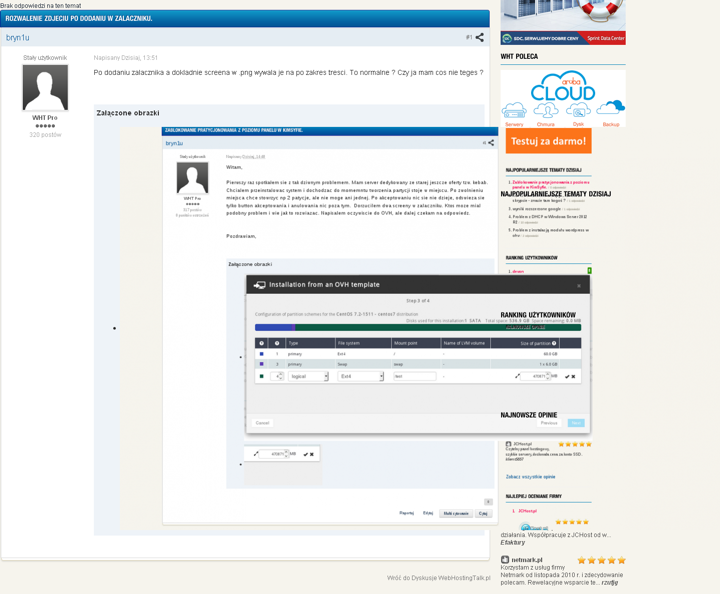This screenshot has width=720, height=594.
Task: Click the large 'RANKING UŻYTKOWNIKÓW' heading
Action: pos(538,315)
